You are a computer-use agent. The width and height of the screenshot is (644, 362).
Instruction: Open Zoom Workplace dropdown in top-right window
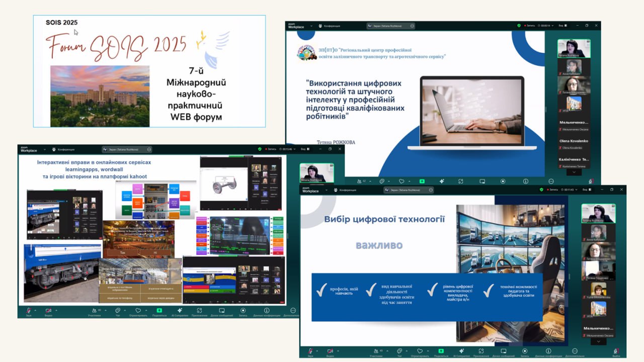pyautogui.click(x=312, y=26)
